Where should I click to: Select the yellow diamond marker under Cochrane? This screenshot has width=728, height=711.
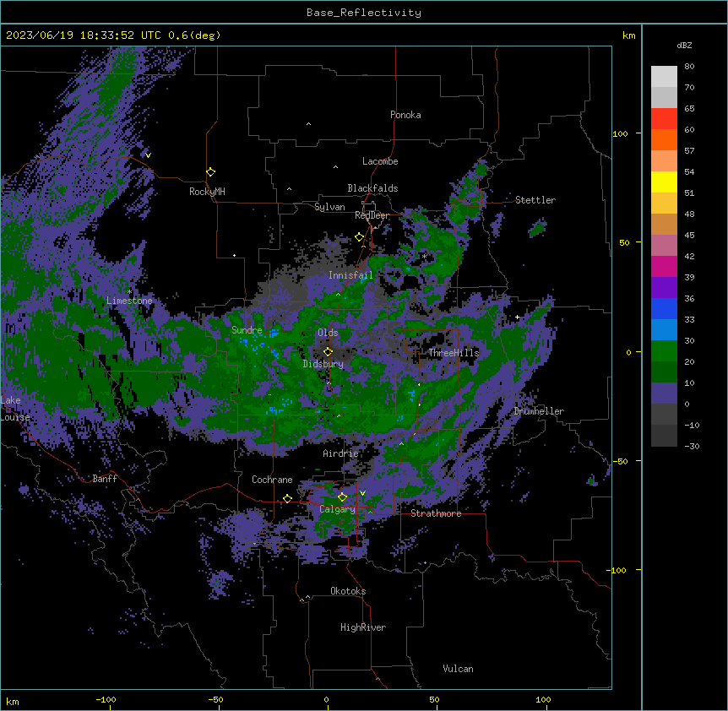coord(287,498)
